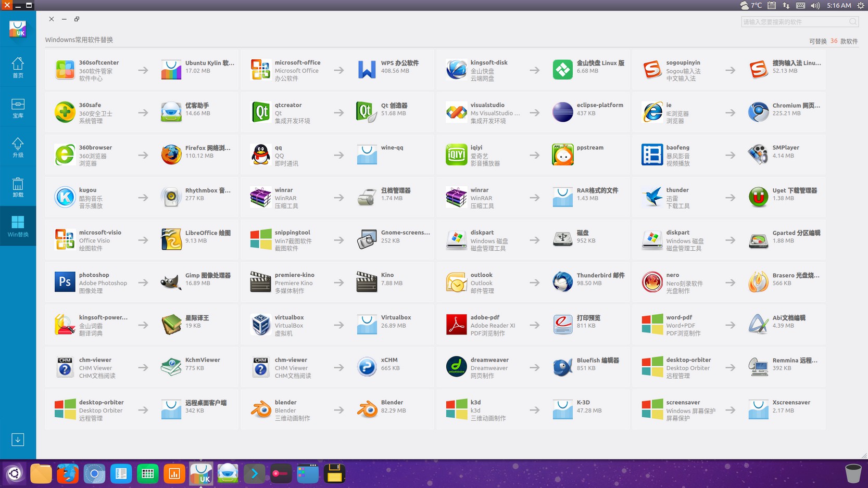Click the magnifier icon in the search box

tap(853, 22)
